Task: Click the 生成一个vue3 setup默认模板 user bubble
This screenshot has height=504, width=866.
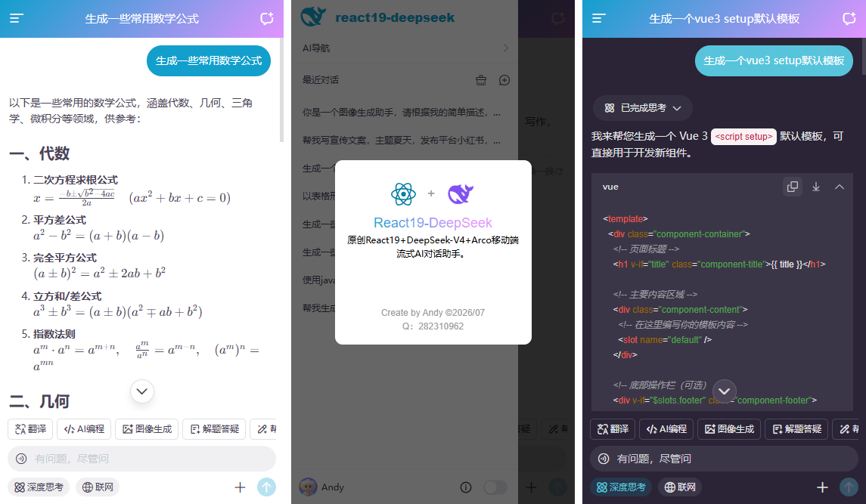Action: click(x=774, y=60)
